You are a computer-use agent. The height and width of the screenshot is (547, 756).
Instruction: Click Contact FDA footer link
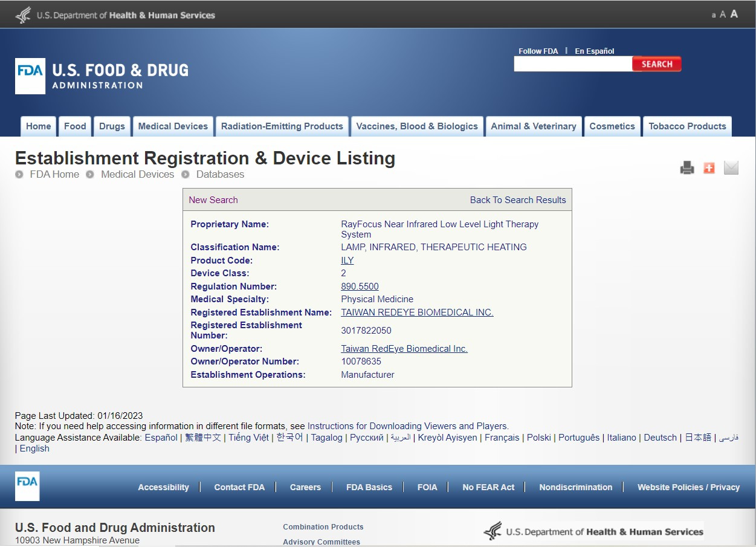tap(239, 487)
